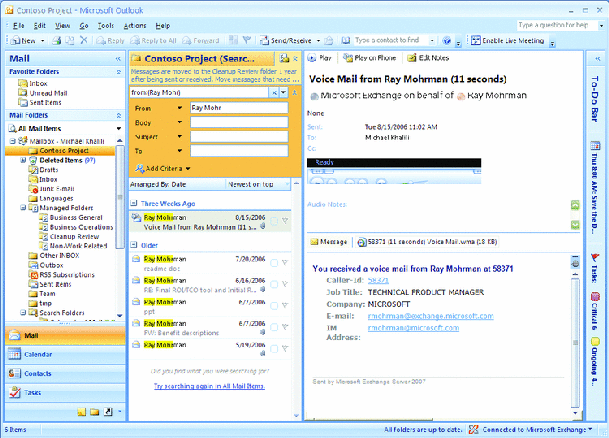Viewport: 609px width, 438px height.
Task: Click the print icon beside message body
Action: point(575,263)
